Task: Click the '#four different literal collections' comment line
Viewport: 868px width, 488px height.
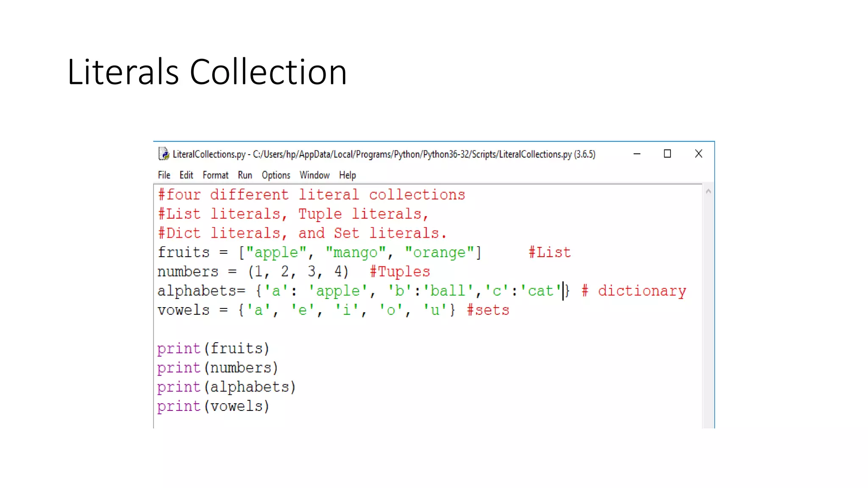Action: [312, 194]
